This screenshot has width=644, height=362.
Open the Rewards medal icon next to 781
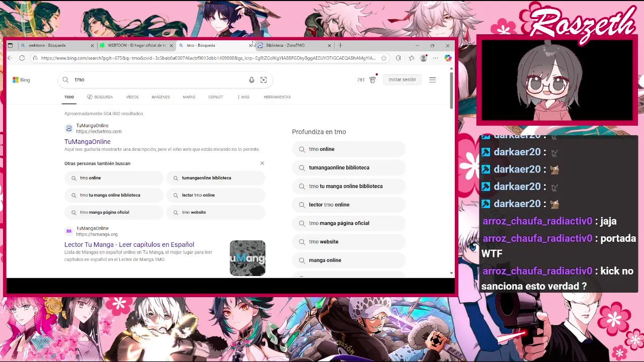(x=372, y=80)
